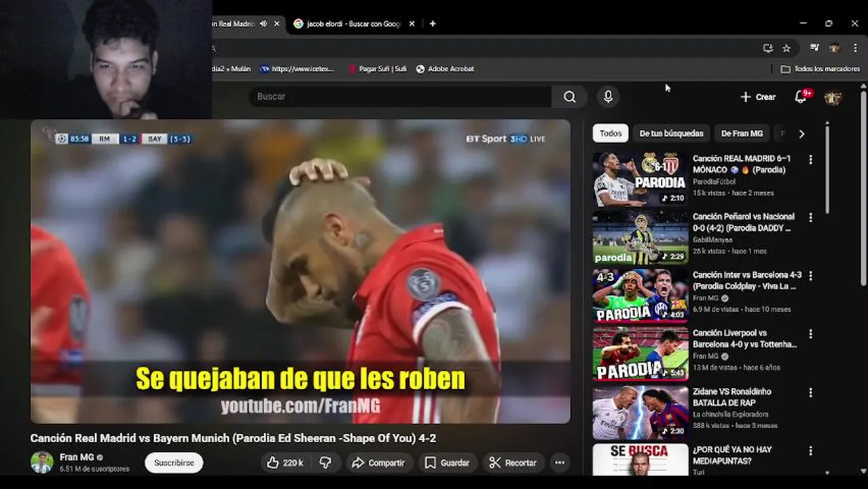The height and width of the screenshot is (489, 868).
Task: Select the De Fran MG chip
Action: coord(742,134)
